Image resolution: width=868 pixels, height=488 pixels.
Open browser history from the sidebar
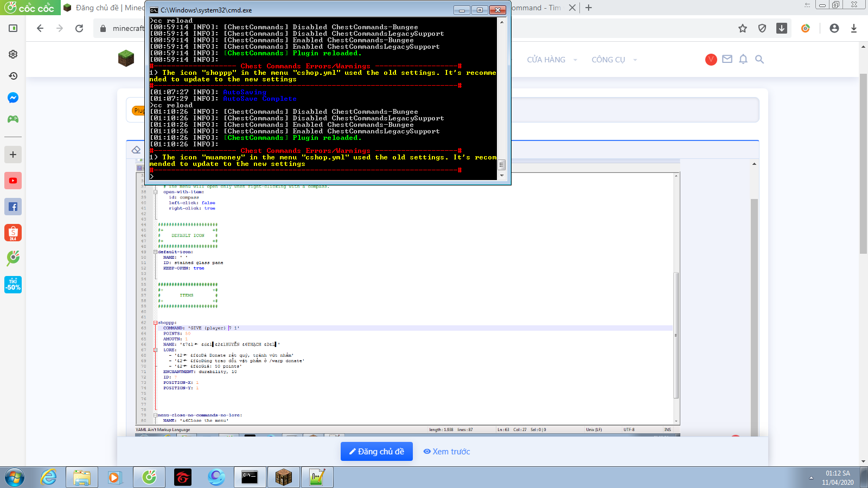(x=13, y=76)
